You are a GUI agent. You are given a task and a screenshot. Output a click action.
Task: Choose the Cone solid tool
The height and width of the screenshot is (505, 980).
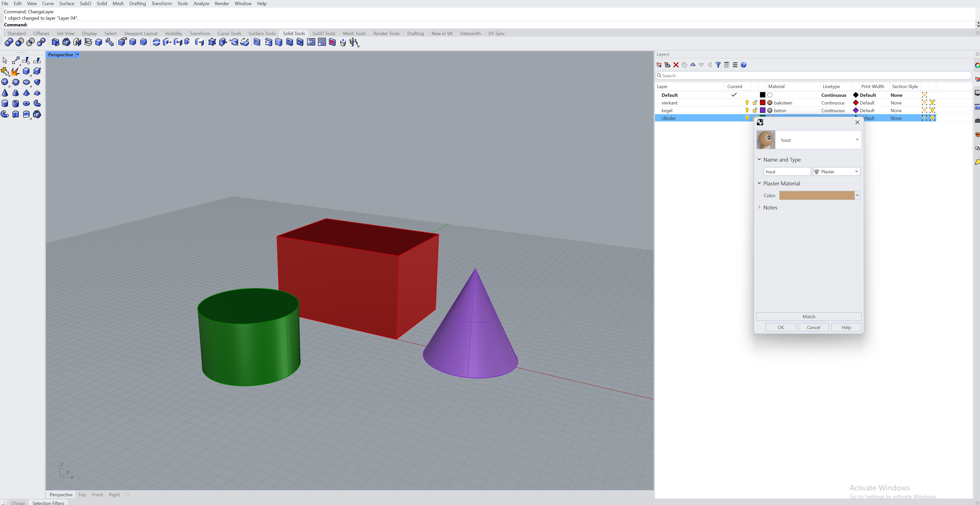click(x=5, y=93)
